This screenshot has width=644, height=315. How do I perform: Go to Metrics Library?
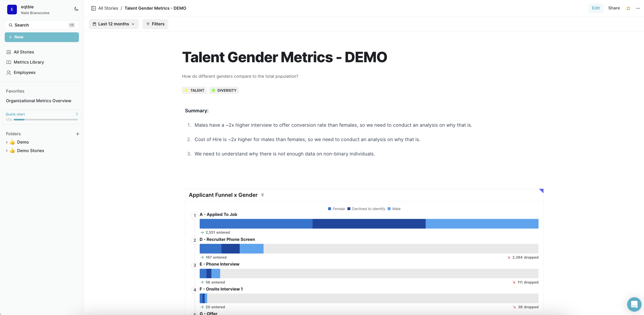(29, 62)
